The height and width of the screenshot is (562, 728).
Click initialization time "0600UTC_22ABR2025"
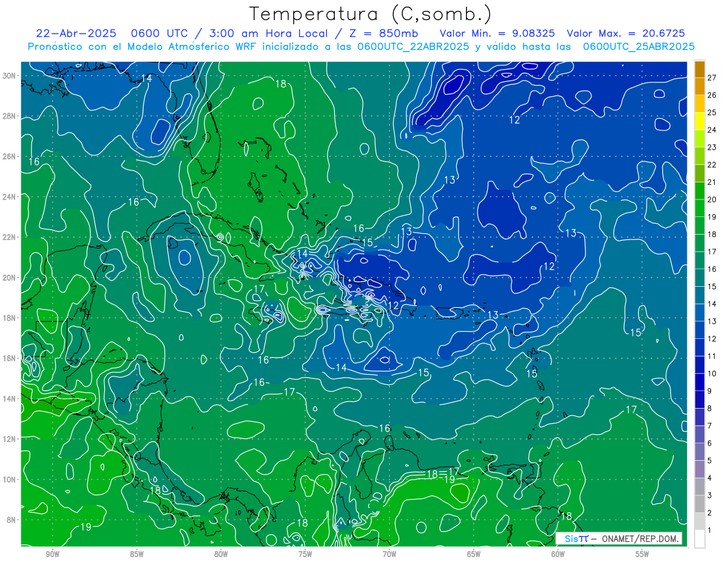click(413, 46)
